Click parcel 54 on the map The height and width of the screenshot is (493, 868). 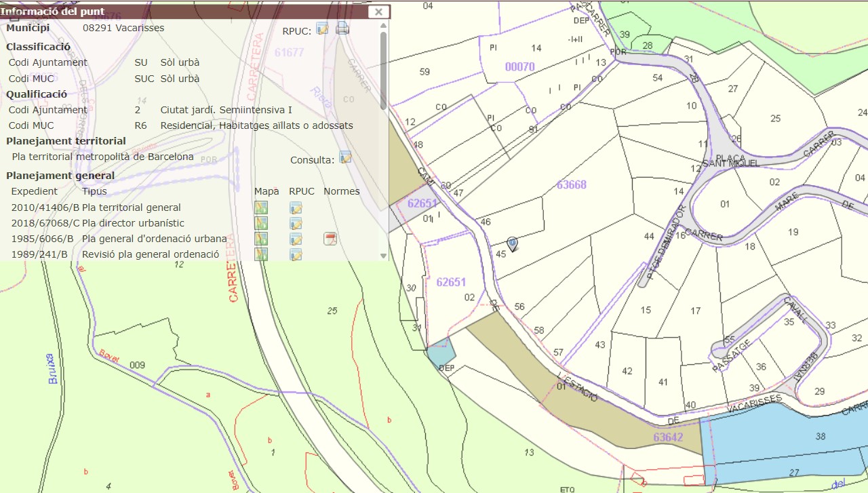(657, 78)
